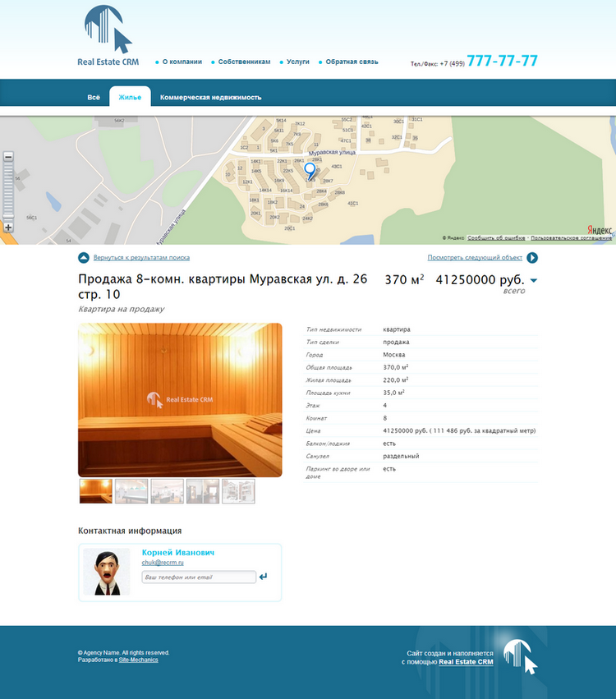Select the fifth photo thumbnail
This screenshot has width=616, height=699.
pos(238,491)
